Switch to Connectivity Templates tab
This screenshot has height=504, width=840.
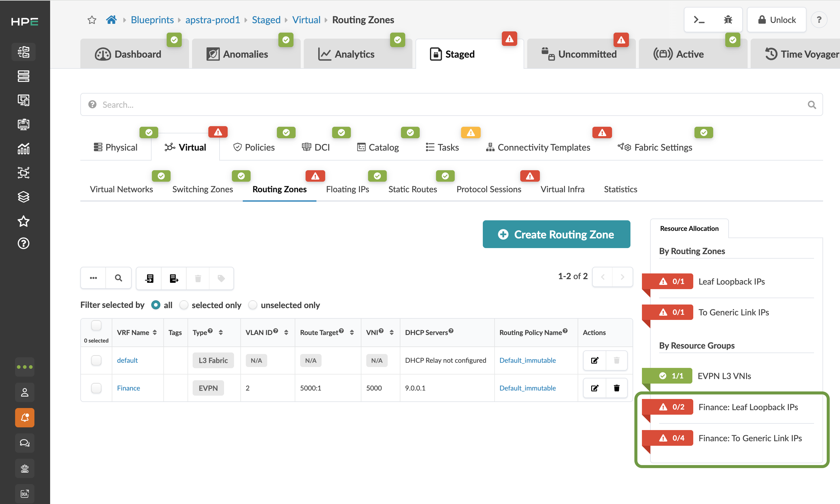pos(538,147)
